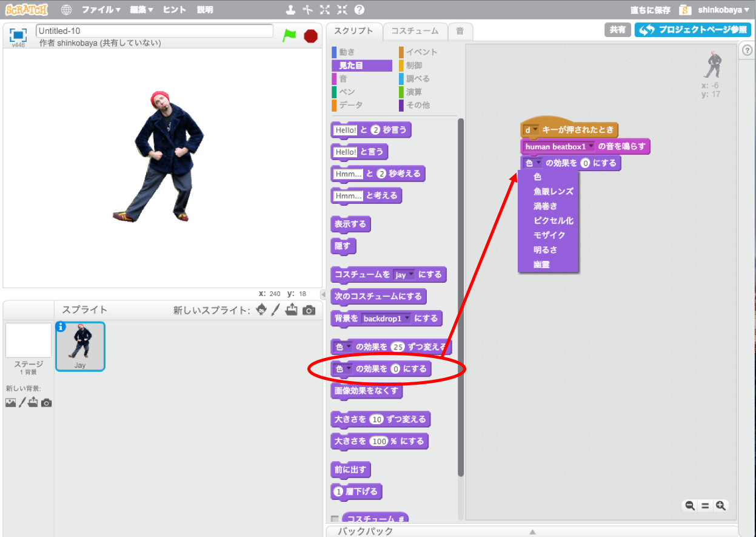Click プロジェクトページ参照 button

click(693, 30)
